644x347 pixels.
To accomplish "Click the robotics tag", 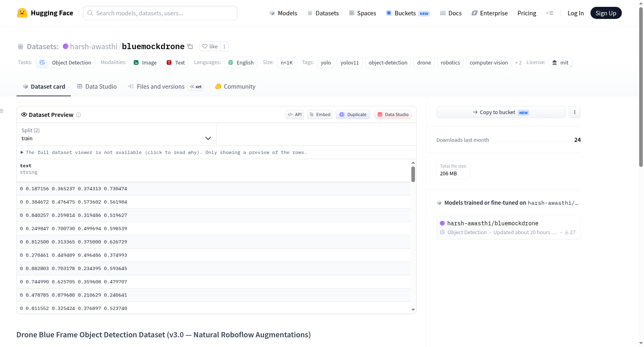I will pyautogui.click(x=450, y=62).
